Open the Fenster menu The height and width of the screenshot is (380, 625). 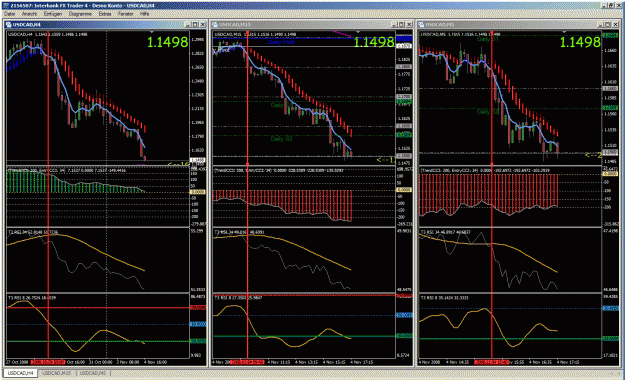[126, 14]
